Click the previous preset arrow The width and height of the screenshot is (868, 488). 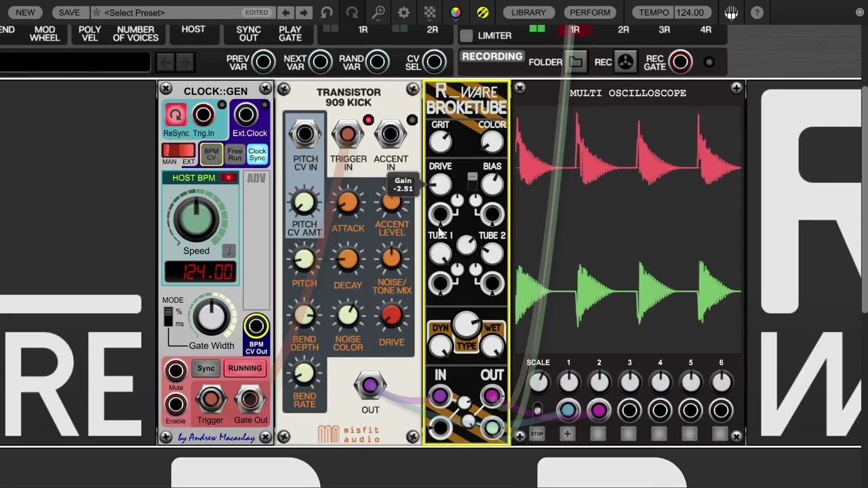point(286,12)
